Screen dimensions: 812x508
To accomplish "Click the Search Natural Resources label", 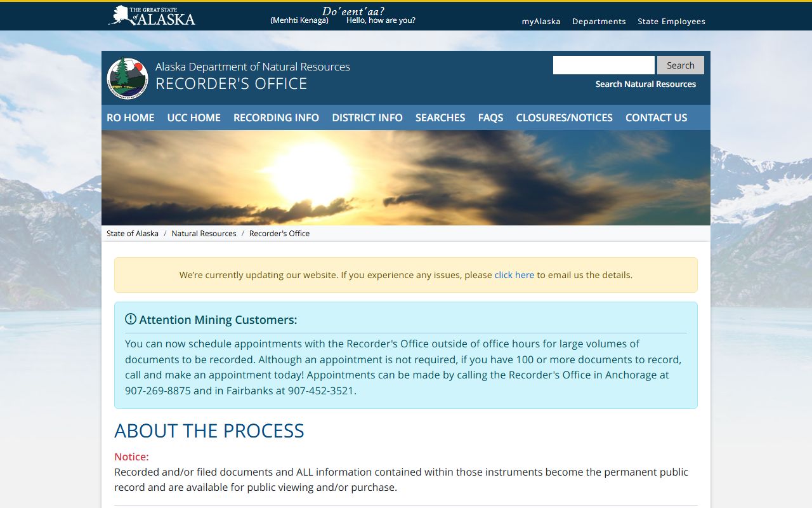I will tap(646, 84).
